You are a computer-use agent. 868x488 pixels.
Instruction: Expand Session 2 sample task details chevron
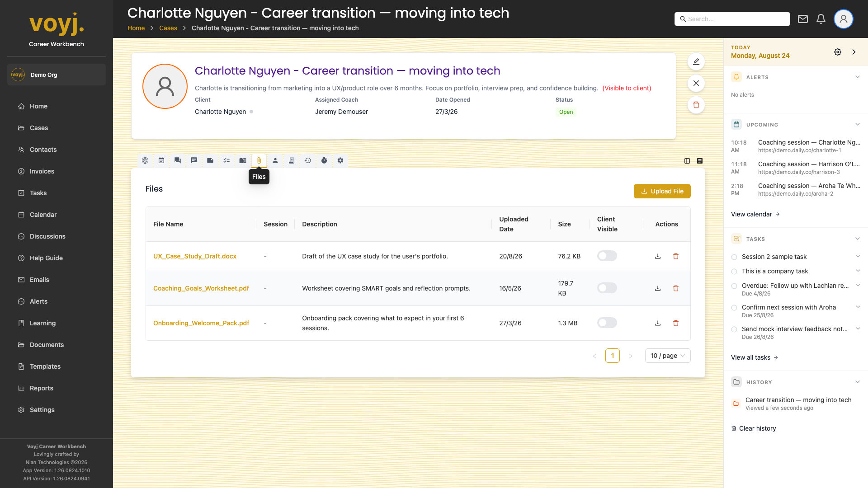(858, 257)
